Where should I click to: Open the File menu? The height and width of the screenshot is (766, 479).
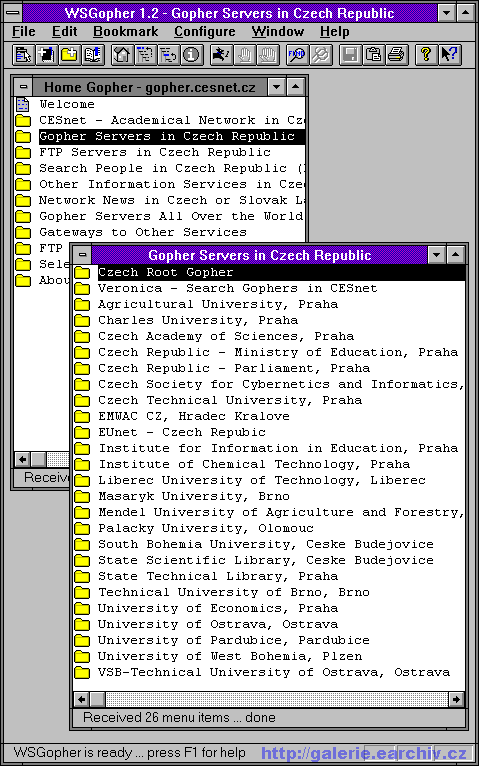(23, 32)
